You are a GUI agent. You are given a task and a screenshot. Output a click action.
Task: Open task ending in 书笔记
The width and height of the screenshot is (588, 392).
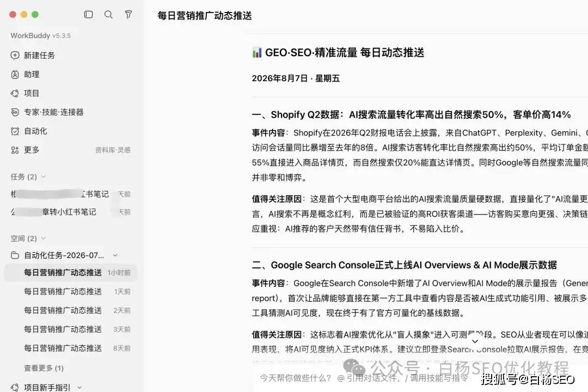[x=70, y=194]
